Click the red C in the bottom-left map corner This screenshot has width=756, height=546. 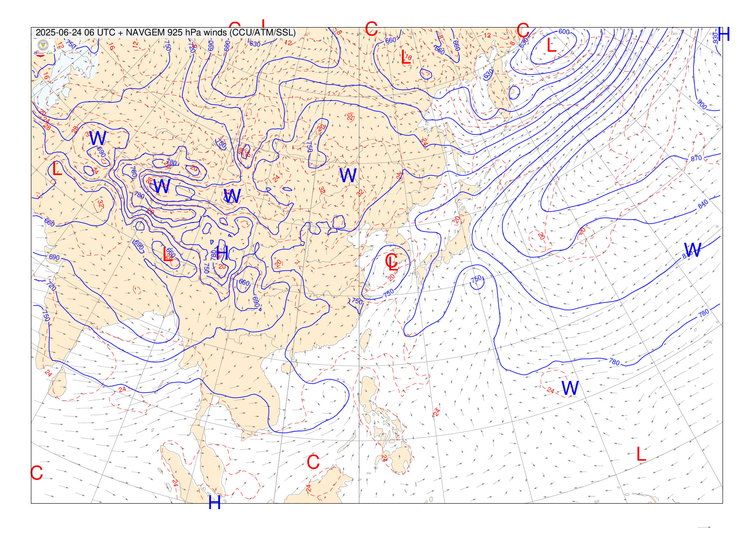[37, 473]
